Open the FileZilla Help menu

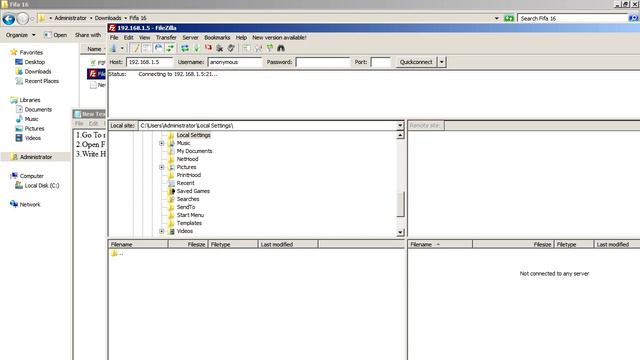click(x=241, y=37)
